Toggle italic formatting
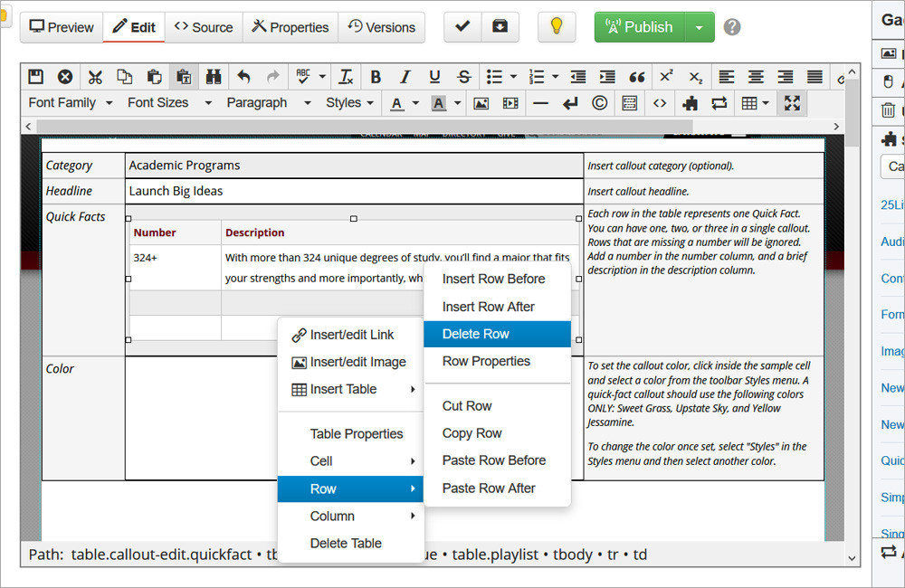The width and height of the screenshot is (905, 588). click(405, 77)
